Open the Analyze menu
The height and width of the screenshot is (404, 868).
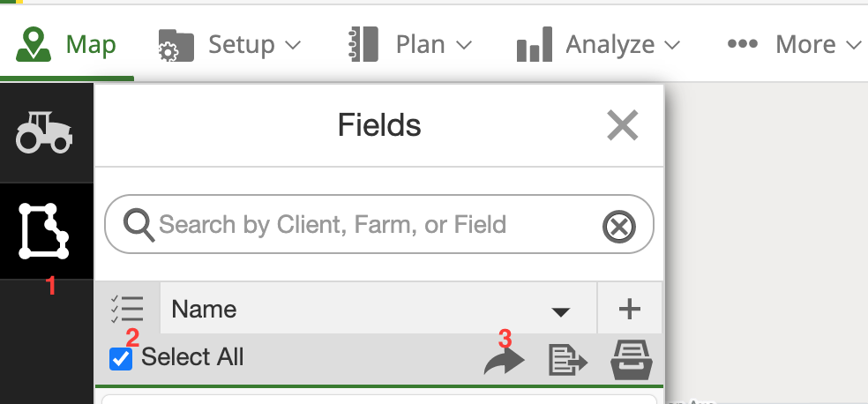tap(598, 44)
